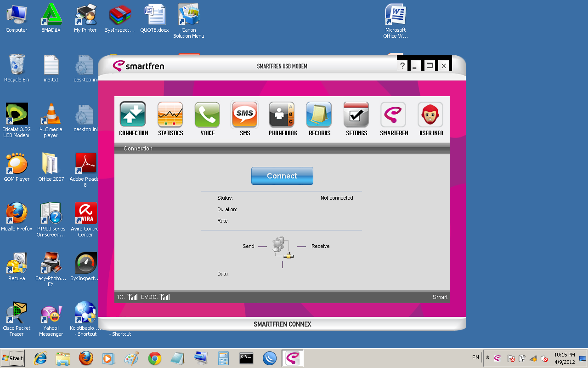This screenshot has width=588, height=368.
Task: Click the 'Smart' operator name in status bar
Action: [x=440, y=297]
